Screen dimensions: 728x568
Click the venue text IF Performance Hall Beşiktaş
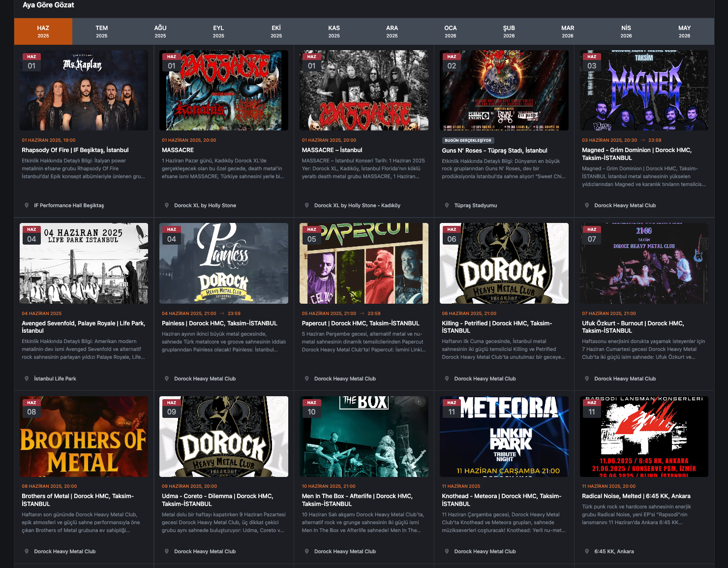[69, 205]
